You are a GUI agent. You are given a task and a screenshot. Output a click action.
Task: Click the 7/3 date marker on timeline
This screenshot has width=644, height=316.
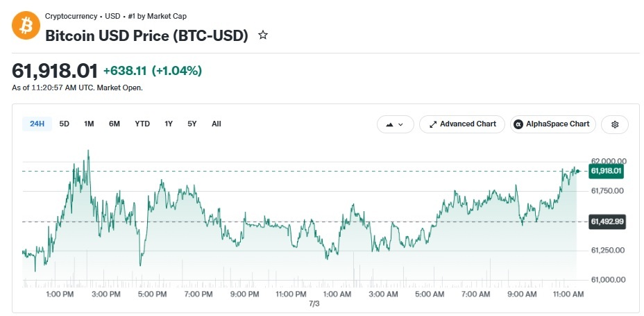click(314, 304)
